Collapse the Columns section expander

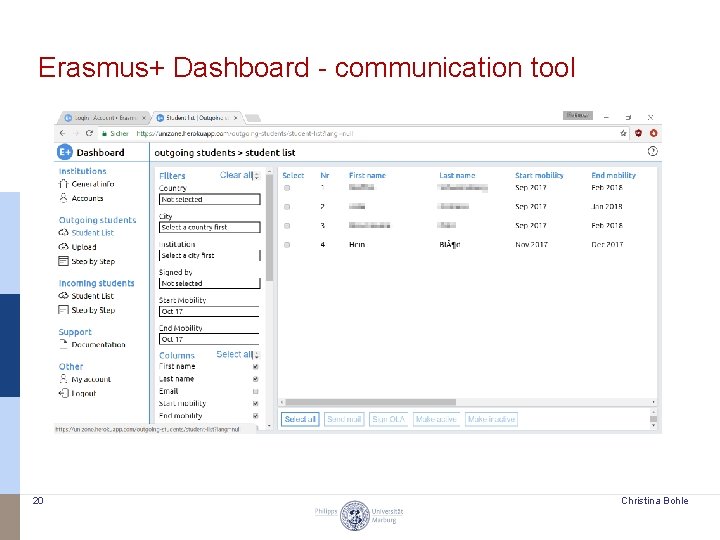tap(257, 354)
